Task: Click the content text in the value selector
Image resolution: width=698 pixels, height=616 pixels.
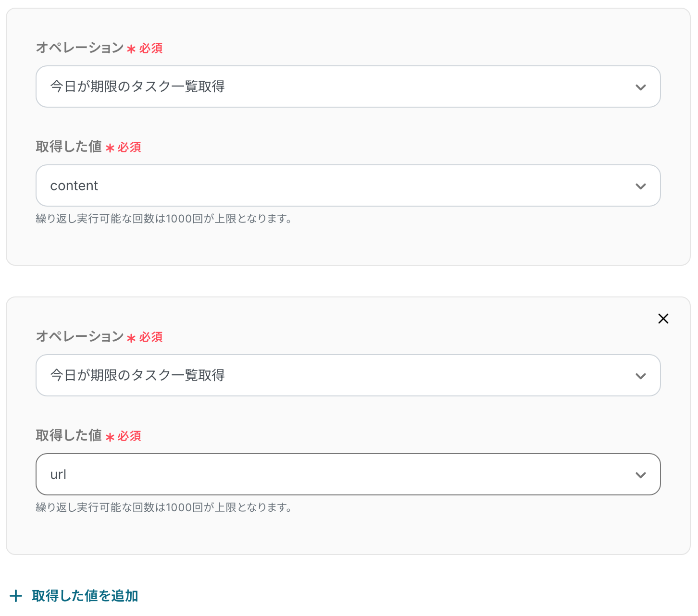Action: [74, 186]
